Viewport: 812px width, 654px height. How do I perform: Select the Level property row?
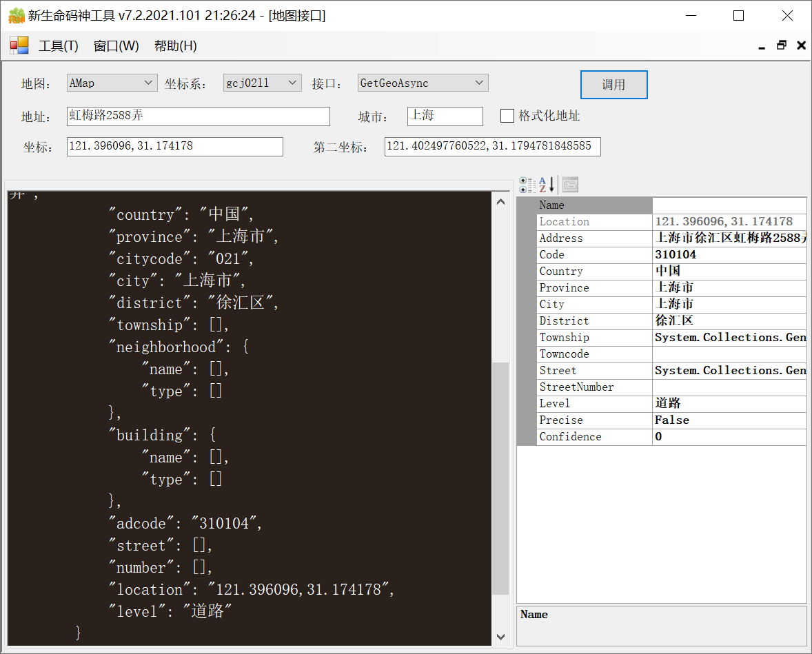(x=671, y=404)
